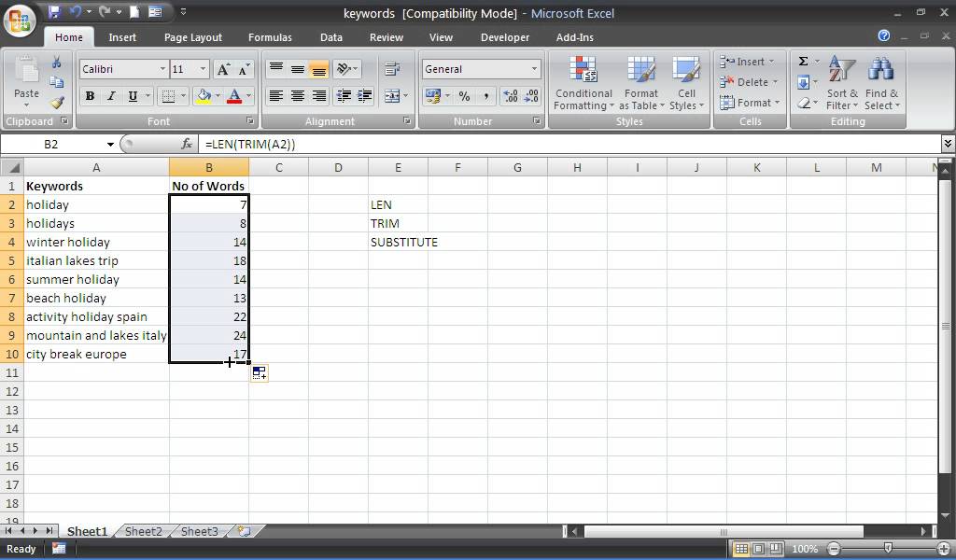This screenshot has width=956, height=560.
Task: Switch to the Formulas tab
Action: [270, 37]
